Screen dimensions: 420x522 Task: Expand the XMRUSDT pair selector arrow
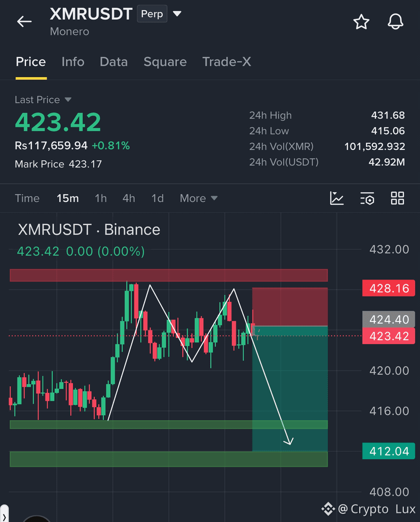click(x=177, y=14)
